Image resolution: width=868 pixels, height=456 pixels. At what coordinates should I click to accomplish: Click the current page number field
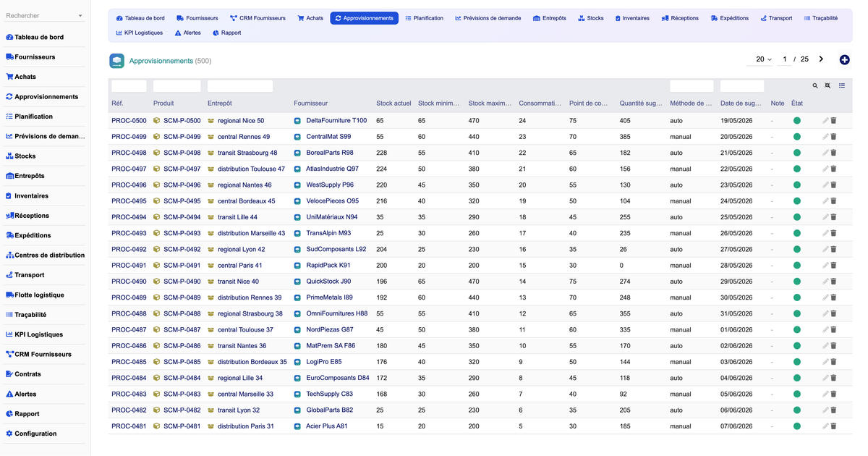click(x=784, y=59)
